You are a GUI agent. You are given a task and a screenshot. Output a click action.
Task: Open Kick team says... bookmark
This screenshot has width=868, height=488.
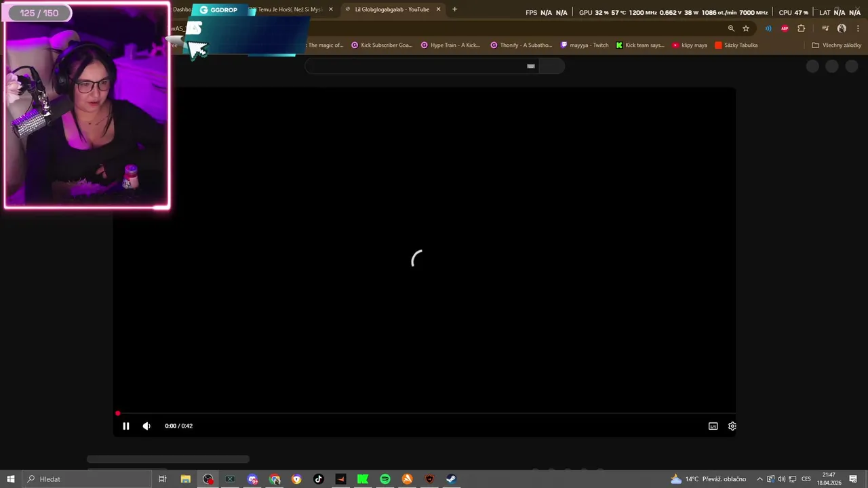pos(640,45)
